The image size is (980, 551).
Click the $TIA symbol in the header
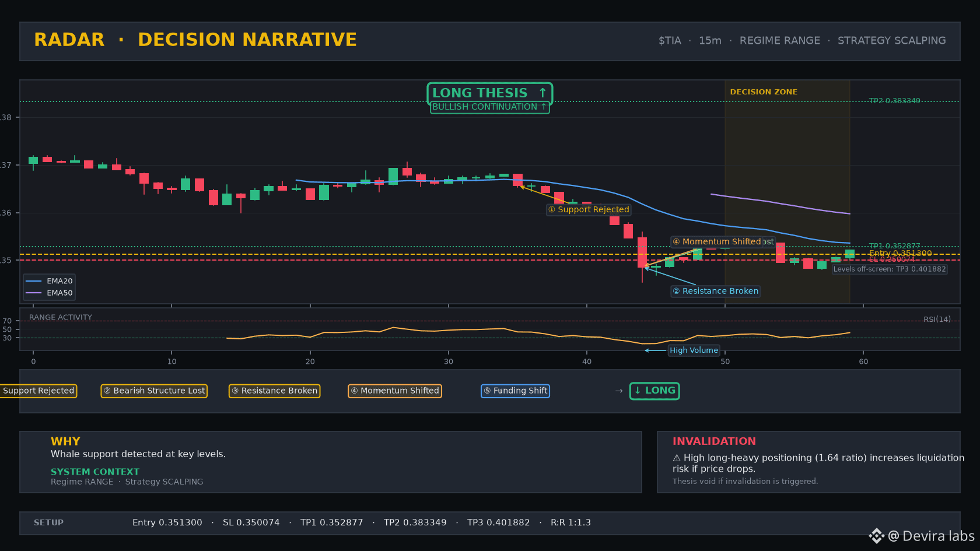tap(670, 41)
